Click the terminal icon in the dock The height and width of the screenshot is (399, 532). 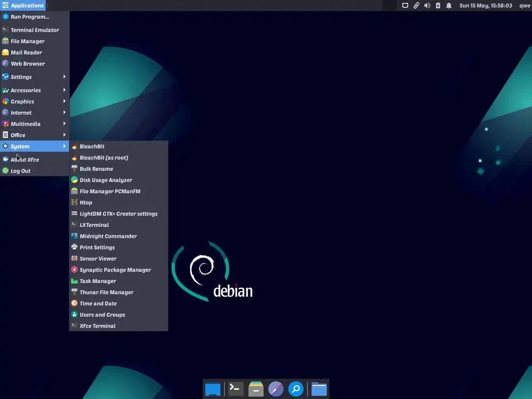[236, 389]
